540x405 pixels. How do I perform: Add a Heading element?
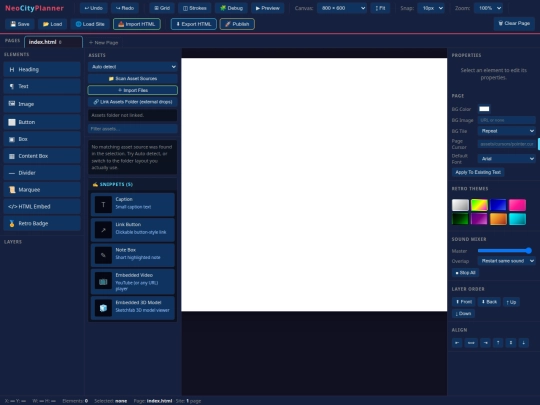42,70
